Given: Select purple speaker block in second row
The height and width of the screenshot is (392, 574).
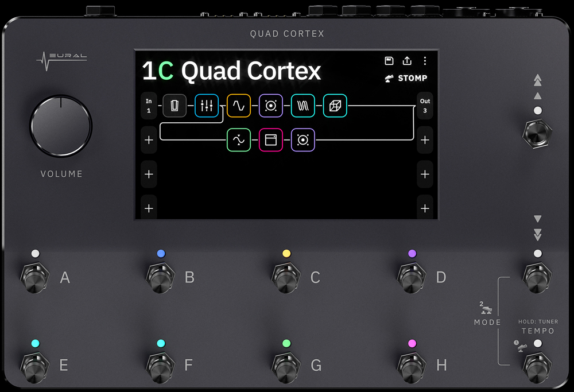Looking at the screenshot, I should (x=302, y=140).
